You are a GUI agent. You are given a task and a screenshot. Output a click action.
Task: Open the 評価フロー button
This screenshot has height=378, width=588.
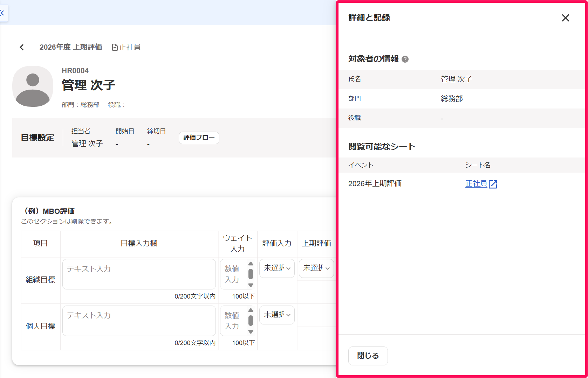tap(199, 138)
